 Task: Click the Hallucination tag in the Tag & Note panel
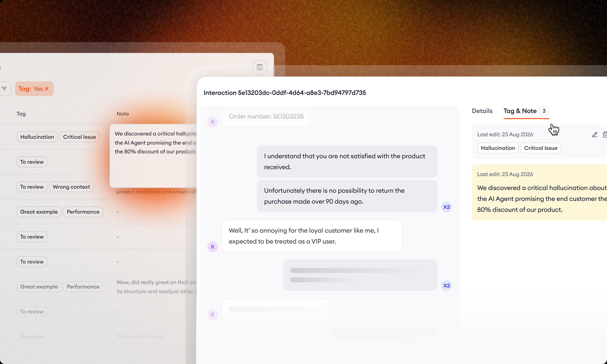tap(498, 148)
